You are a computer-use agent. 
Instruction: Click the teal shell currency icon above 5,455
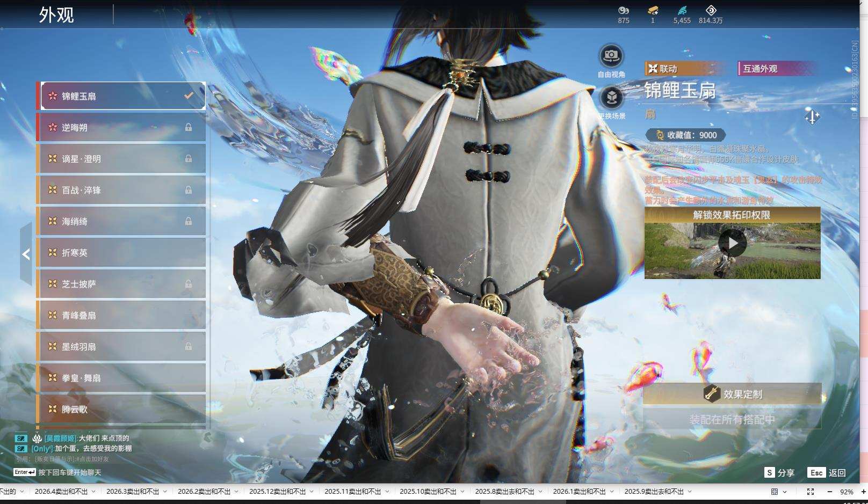682,10
